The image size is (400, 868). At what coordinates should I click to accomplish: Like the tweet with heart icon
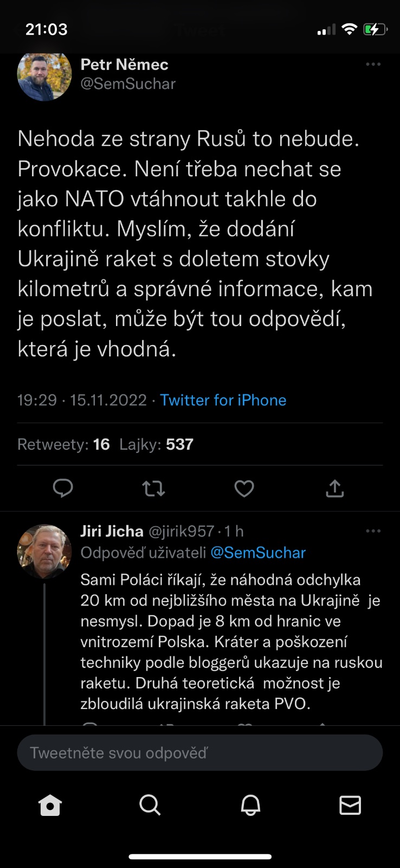[x=244, y=489]
